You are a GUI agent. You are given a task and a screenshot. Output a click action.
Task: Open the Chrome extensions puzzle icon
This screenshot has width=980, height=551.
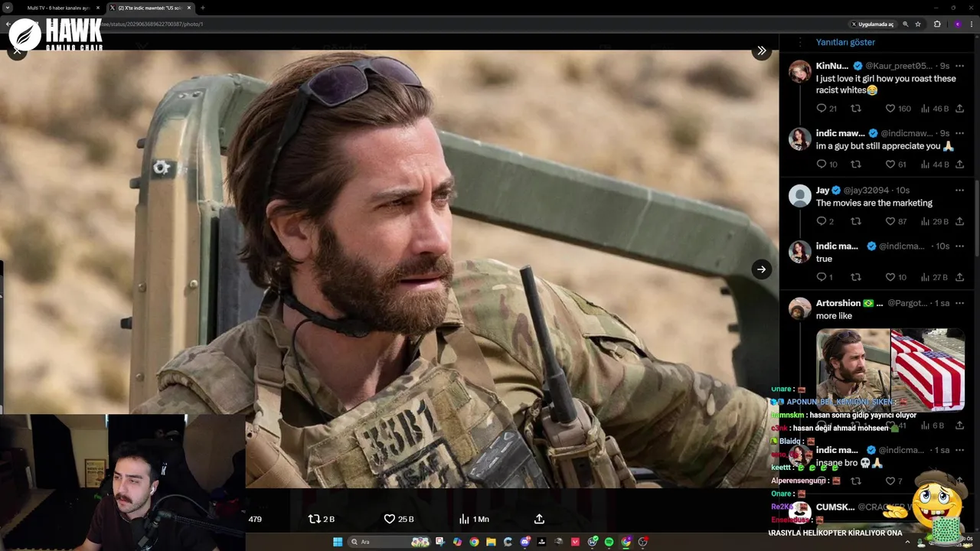coord(937,24)
